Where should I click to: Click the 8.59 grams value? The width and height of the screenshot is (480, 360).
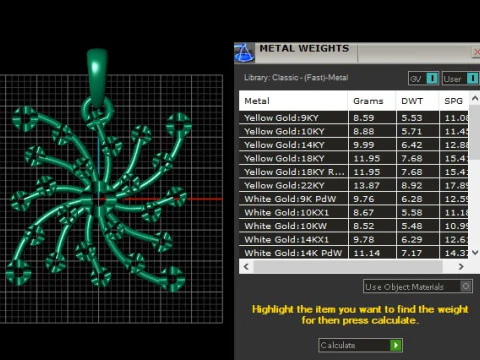[x=364, y=118]
